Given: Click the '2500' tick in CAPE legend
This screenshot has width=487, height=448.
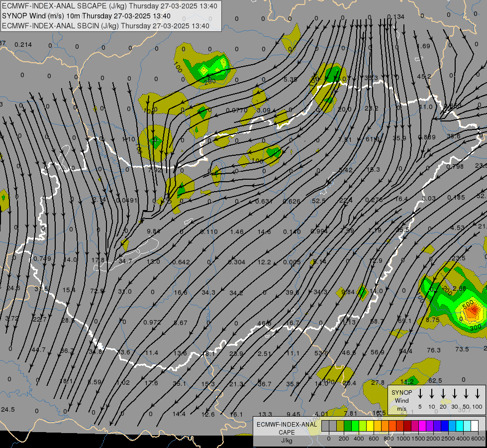Looking at the screenshot, I should (x=448, y=439).
